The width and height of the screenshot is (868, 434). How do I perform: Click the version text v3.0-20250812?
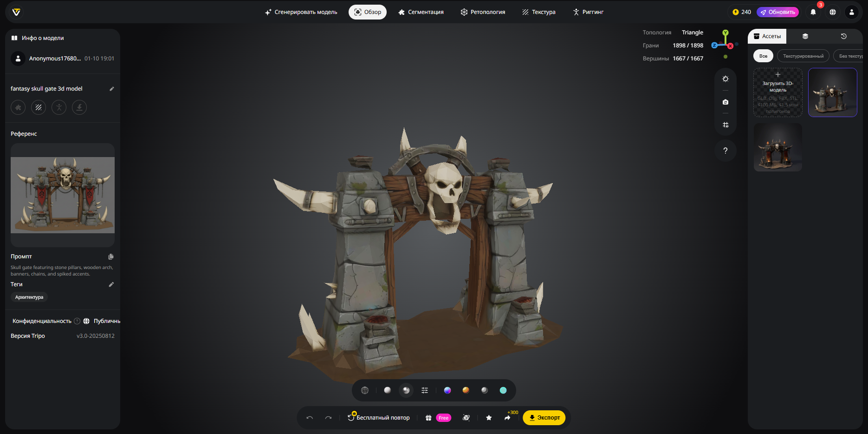point(96,336)
